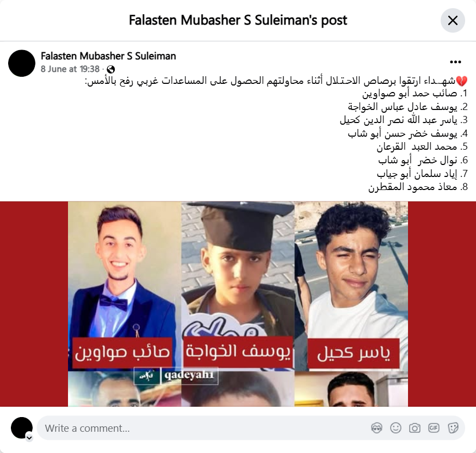Open photo labeled ياسر كحيل
This screenshot has height=453, width=476.
coord(351,286)
